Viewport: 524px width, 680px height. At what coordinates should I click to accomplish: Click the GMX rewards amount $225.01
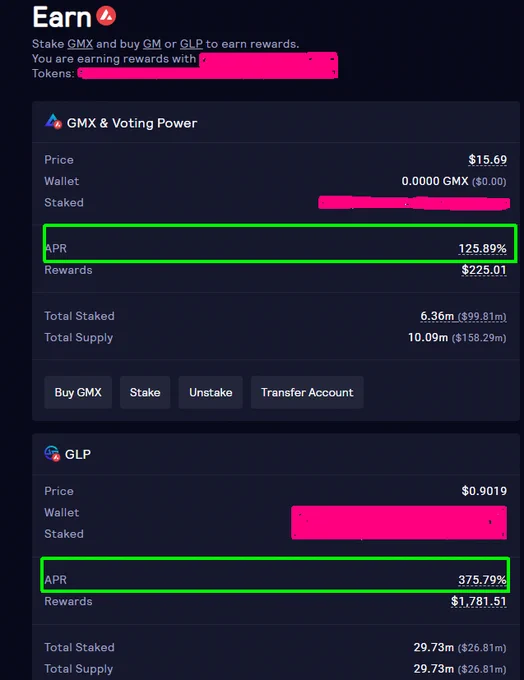tap(484, 270)
